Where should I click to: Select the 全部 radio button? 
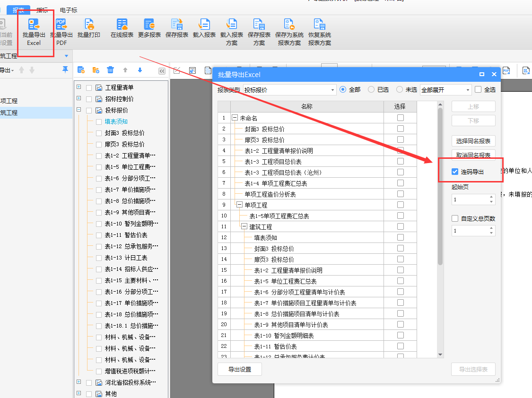click(343, 89)
